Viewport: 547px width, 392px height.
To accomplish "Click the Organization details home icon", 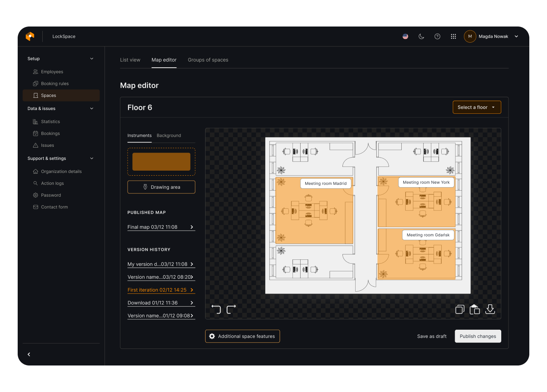I will coord(35,172).
